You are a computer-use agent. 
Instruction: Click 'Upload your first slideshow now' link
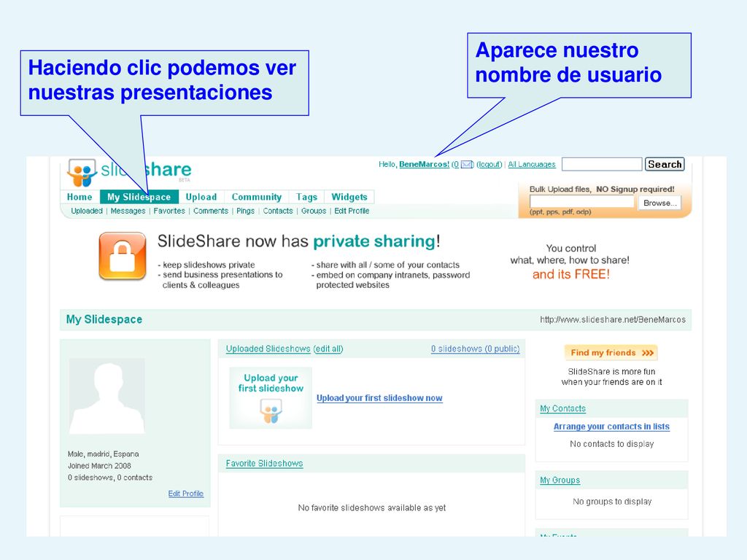379,398
